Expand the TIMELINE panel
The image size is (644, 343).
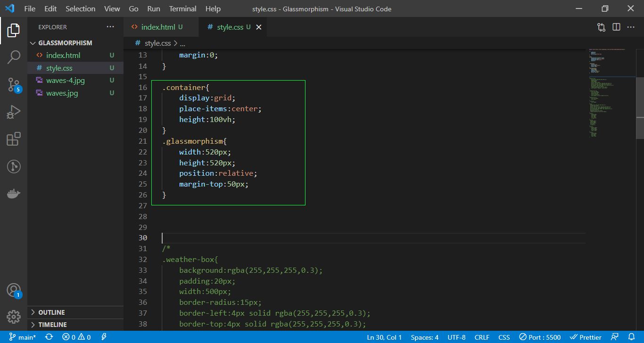75,325
